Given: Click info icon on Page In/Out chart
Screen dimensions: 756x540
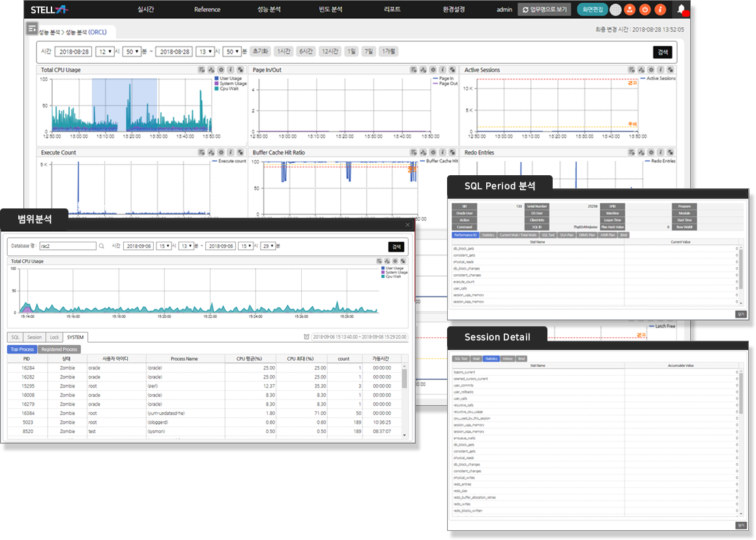Looking at the screenshot, I should (x=443, y=70).
